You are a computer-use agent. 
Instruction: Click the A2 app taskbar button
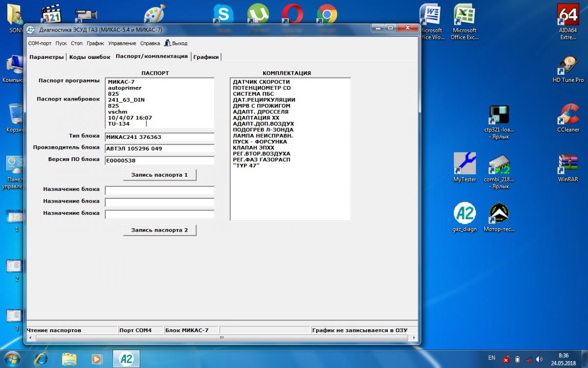(x=126, y=358)
